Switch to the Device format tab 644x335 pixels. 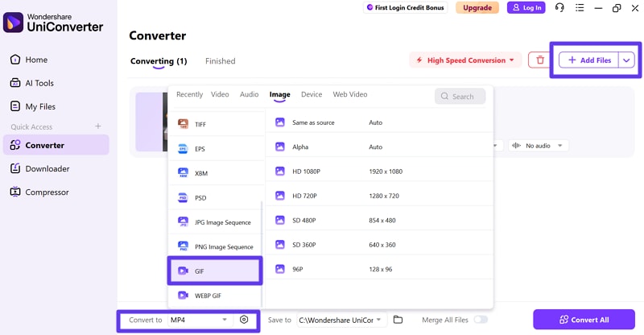click(x=312, y=94)
